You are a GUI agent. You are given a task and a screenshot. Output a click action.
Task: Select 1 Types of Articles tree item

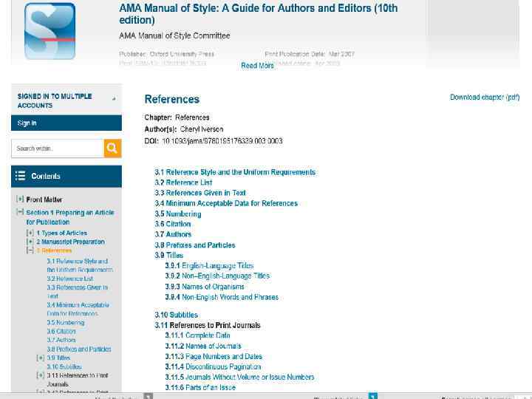(62, 233)
